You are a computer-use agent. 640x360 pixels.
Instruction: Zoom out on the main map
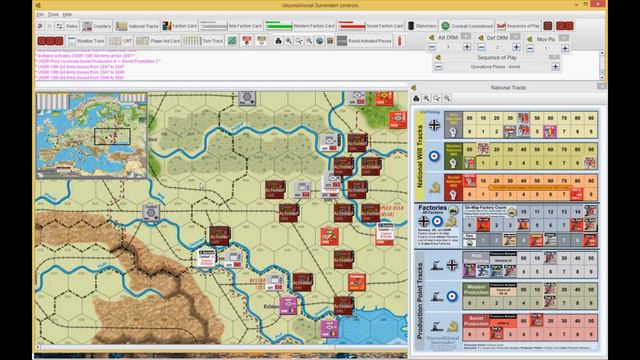tap(309, 41)
